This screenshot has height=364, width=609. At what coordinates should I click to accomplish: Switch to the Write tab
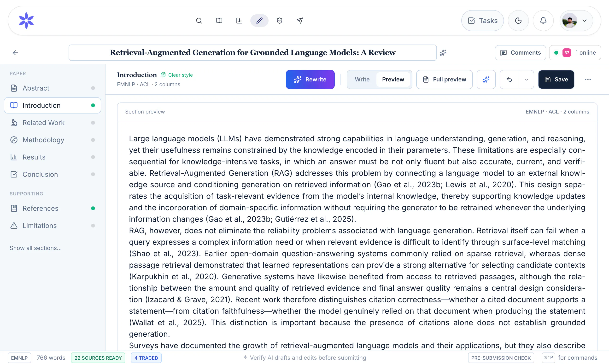(362, 80)
